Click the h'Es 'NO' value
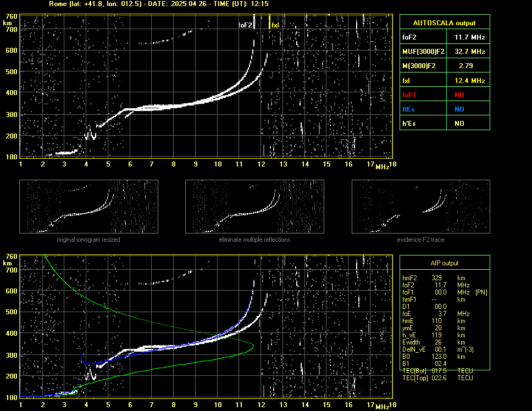The image size is (532, 411). pyautogui.click(x=459, y=124)
